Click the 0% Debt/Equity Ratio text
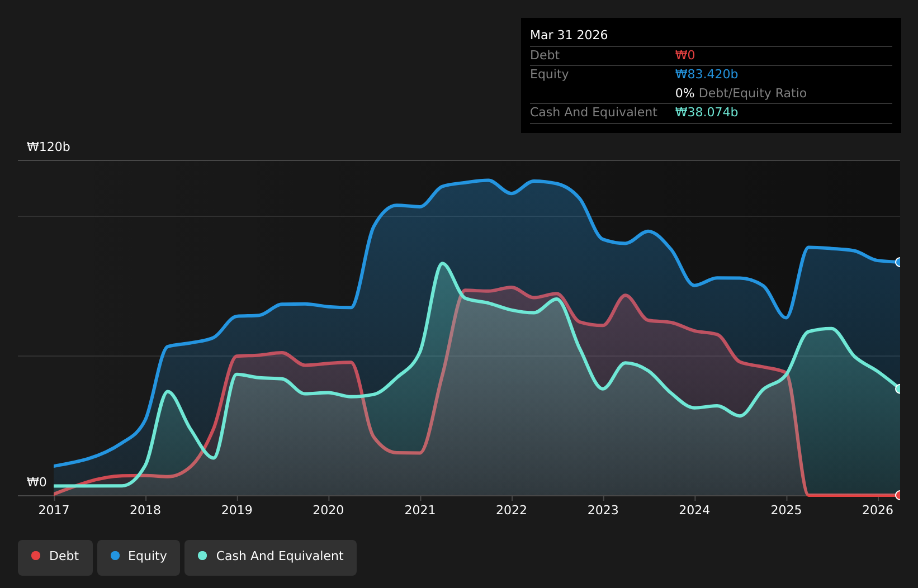The image size is (918, 588). pyautogui.click(x=741, y=93)
